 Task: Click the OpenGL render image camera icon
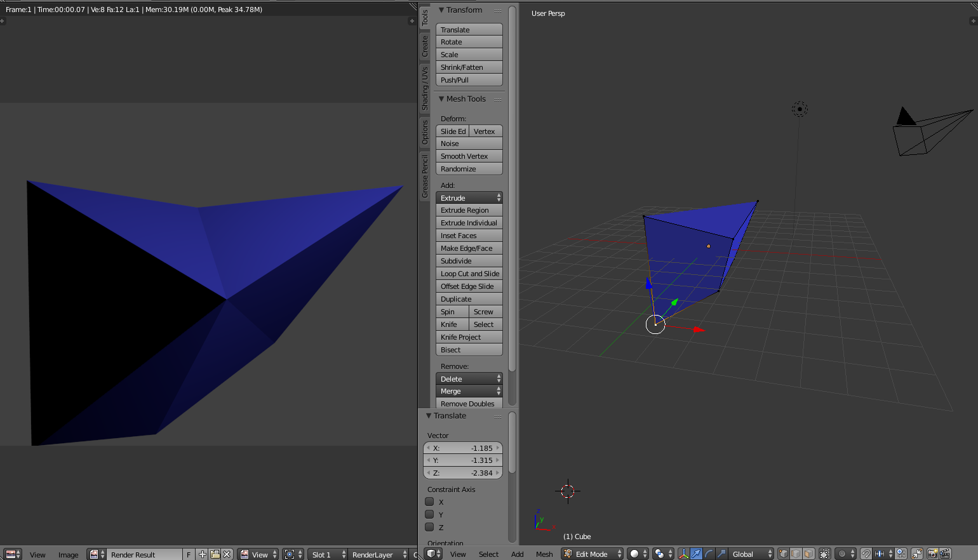tap(932, 554)
